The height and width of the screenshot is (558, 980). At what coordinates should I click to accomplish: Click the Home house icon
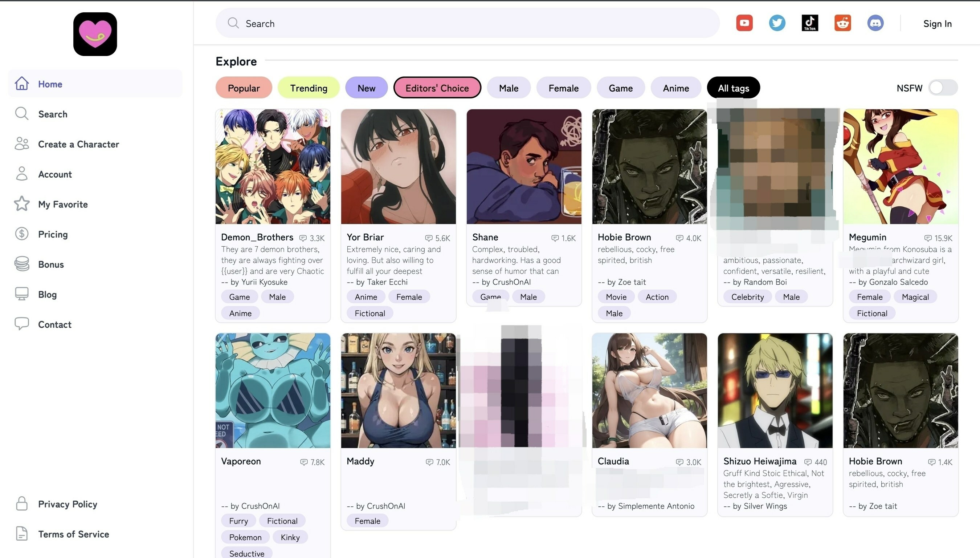pos(22,83)
